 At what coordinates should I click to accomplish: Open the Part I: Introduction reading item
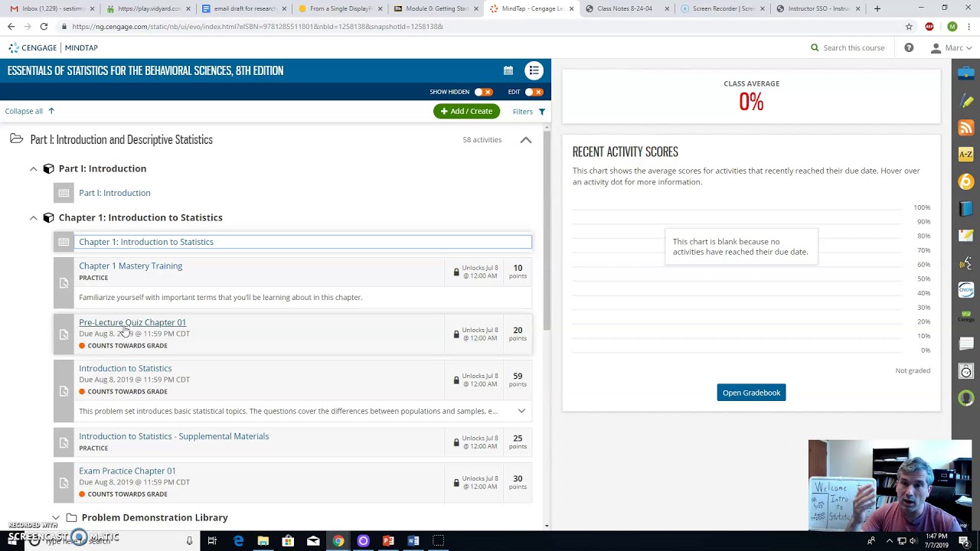(x=115, y=193)
